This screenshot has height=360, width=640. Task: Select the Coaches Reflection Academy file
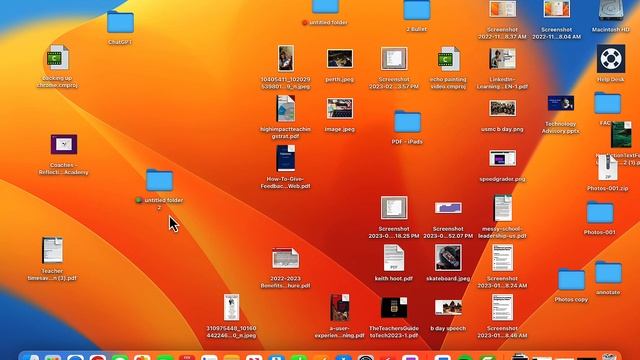[x=64, y=144]
